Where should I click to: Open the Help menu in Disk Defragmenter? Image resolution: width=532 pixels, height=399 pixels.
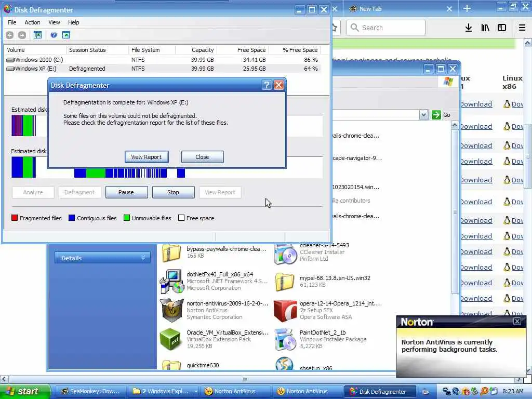point(73,22)
